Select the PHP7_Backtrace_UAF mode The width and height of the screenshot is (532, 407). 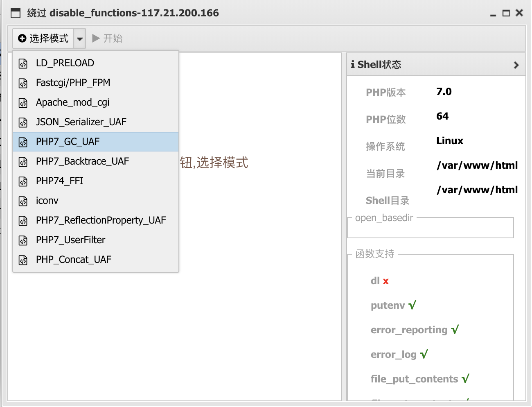click(x=82, y=161)
